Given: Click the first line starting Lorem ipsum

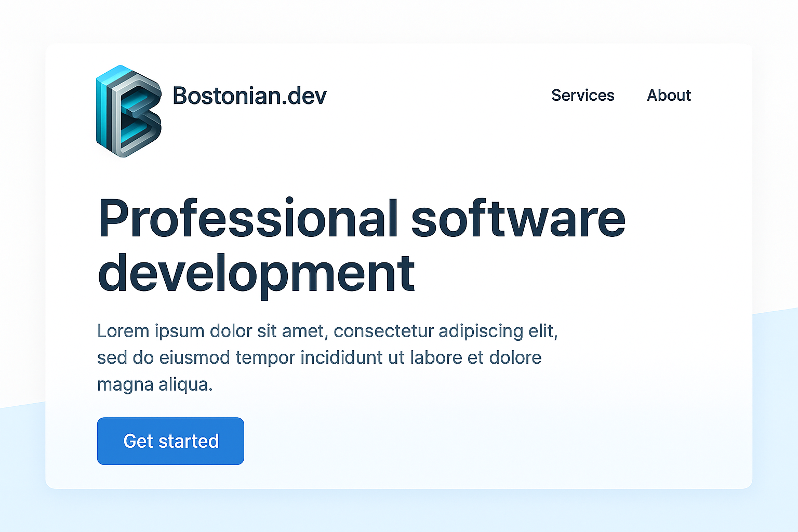Looking at the screenshot, I should click(x=327, y=331).
